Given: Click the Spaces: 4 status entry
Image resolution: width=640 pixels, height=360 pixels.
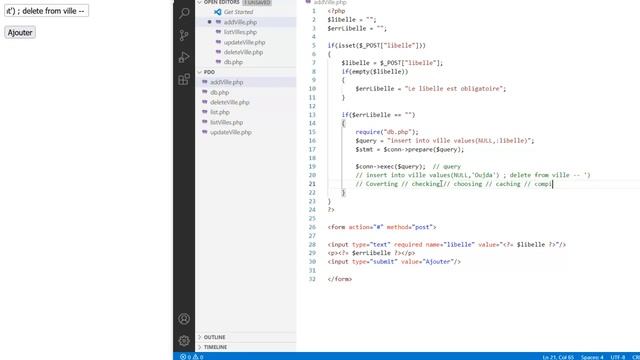Looking at the screenshot, I should click(x=592, y=357).
